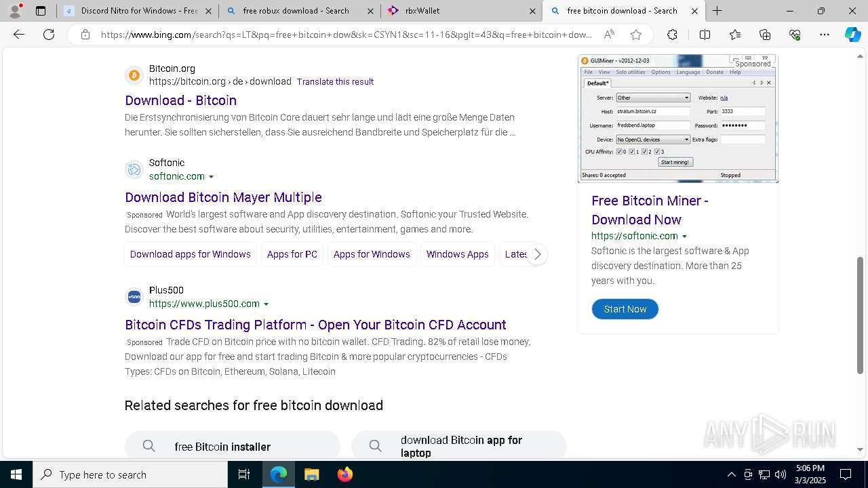View site info via the lock icon
This screenshot has height=488, width=868.
point(85,35)
